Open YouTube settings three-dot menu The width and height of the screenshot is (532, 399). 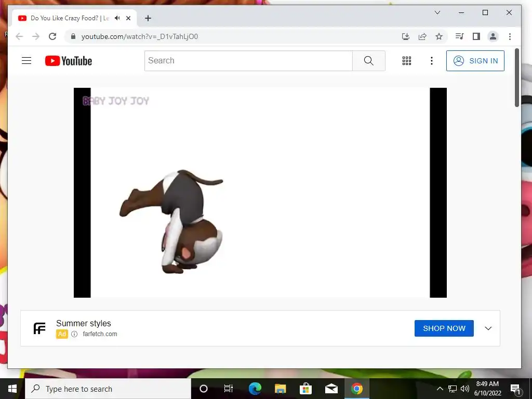[x=432, y=61]
